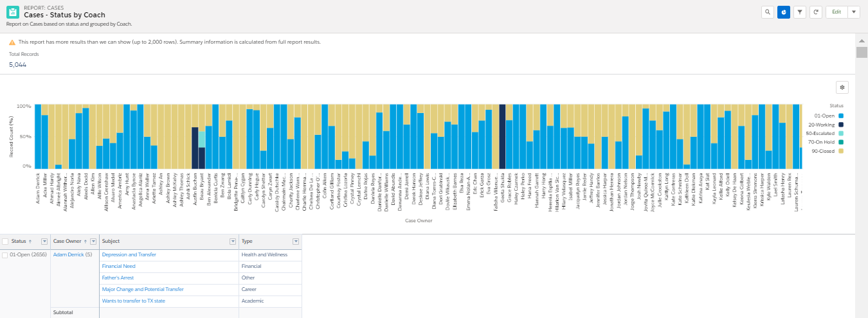Open the report filters panel

[x=800, y=12]
